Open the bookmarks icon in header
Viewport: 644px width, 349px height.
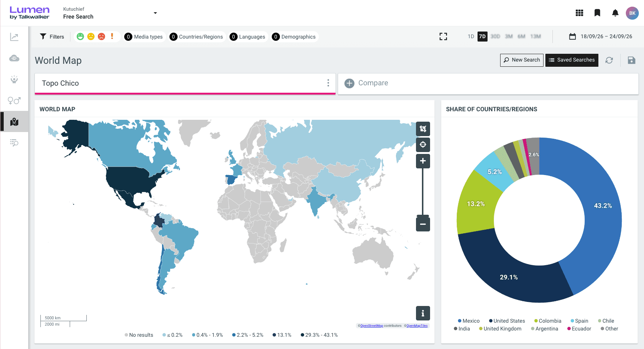(597, 13)
